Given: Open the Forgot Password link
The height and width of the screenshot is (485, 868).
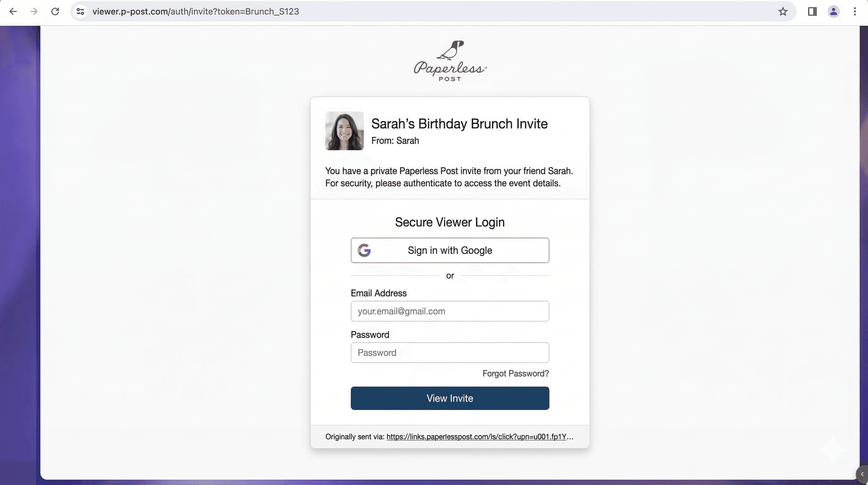Looking at the screenshot, I should (515, 373).
